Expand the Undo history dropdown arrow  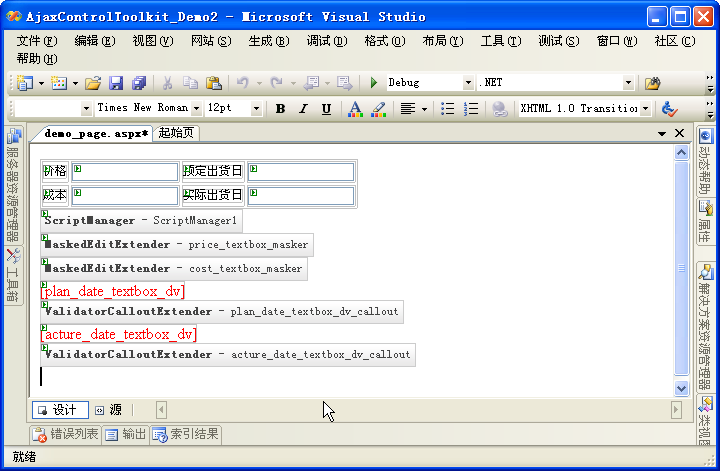tap(259, 83)
